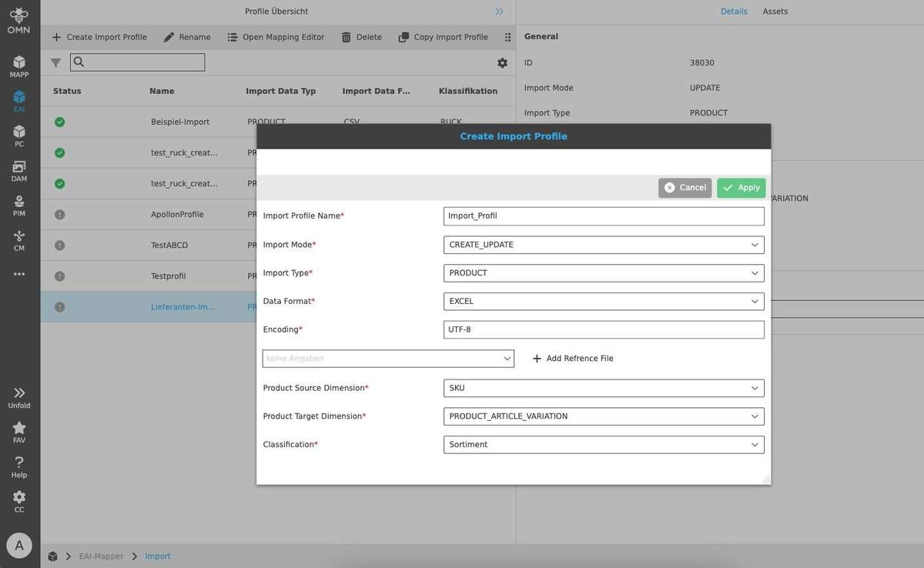
Task: Click the filter funnel icon
Action: pyautogui.click(x=55, y=63)
